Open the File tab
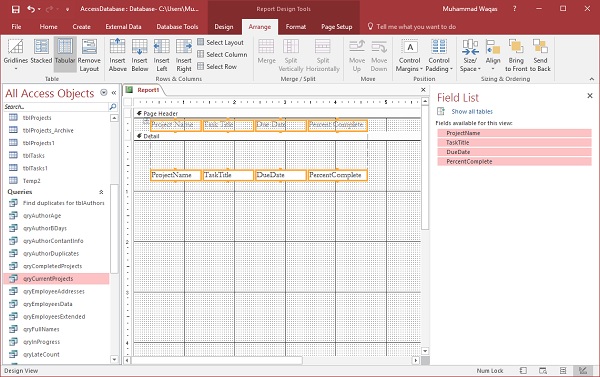This screenshot has height=377, width=600. click(x=16, y=27)
